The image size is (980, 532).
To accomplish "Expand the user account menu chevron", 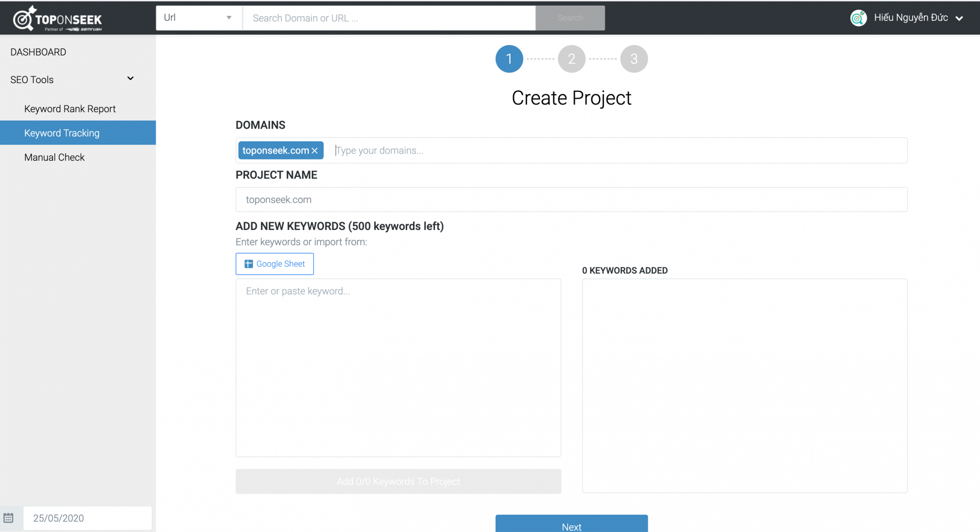I will click(x=959, y=18).
